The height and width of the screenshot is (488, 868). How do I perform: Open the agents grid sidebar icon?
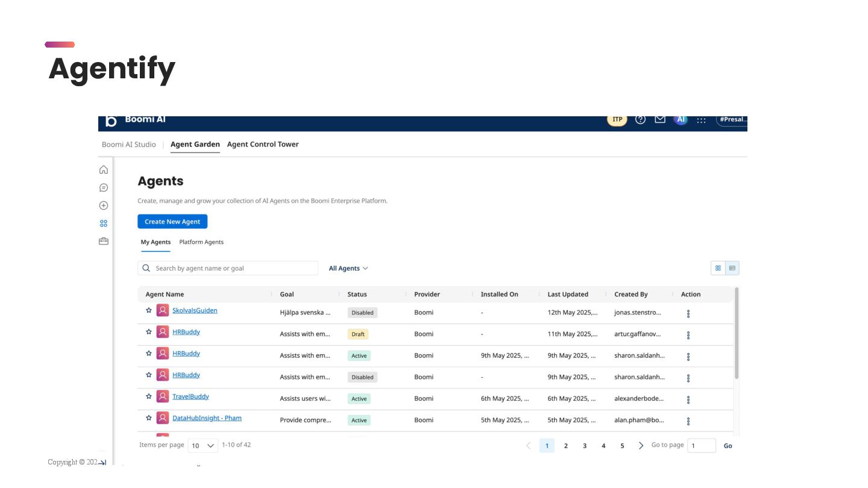pos(104,224)
